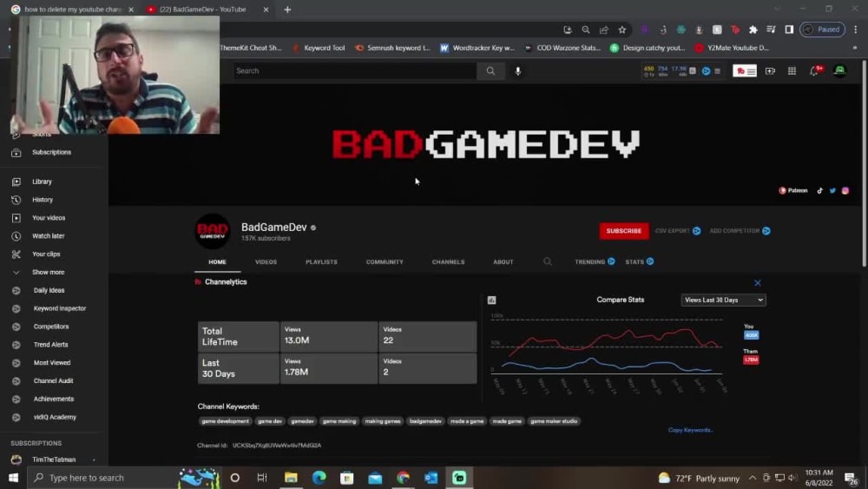868x489 pixels.
Task: Activate voice search microphone icon
Action: [517, 71]
